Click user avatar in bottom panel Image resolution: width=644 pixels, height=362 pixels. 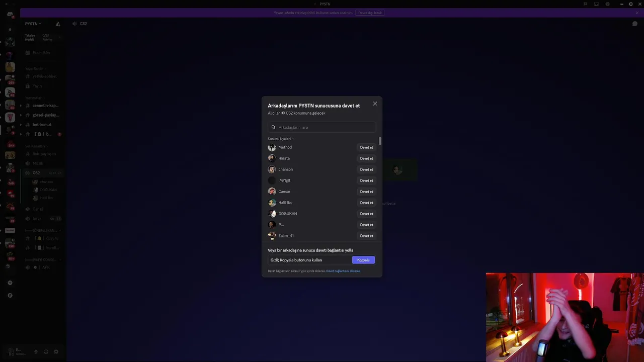coord(11,351)
